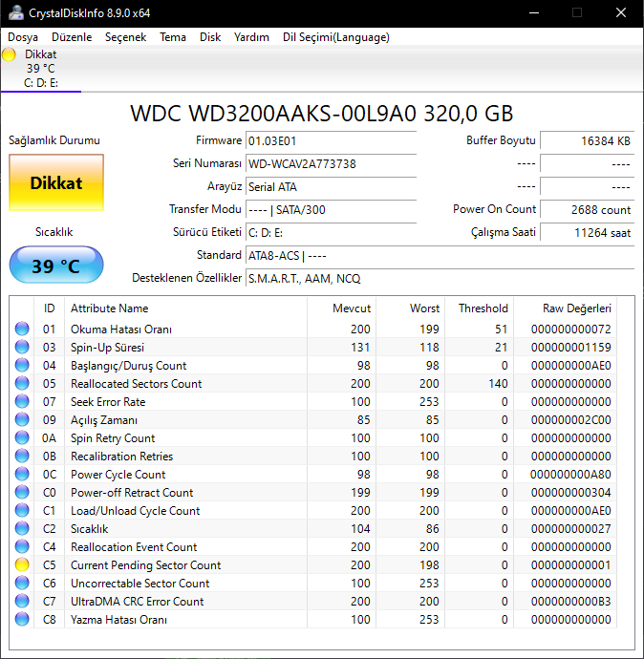Viewport: 644px width, 659px height.
Task: Click the Power-off Retract Count attribute name
Action: 132,492
